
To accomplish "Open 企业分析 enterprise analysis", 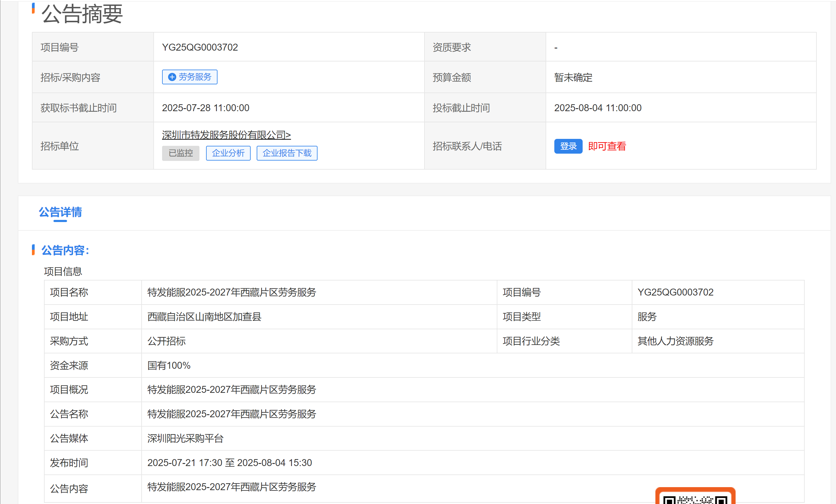I will coord(228,153).
